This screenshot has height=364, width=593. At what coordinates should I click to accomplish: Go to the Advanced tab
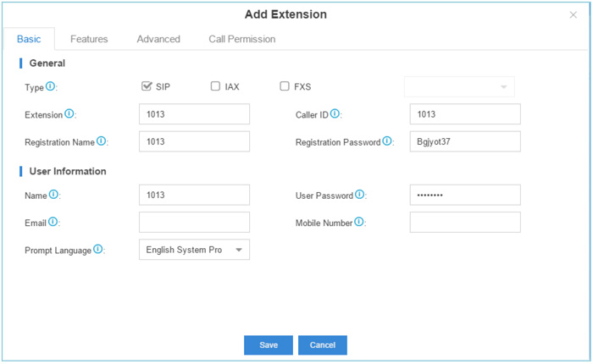pyautogui.click(x=158, y=39)
